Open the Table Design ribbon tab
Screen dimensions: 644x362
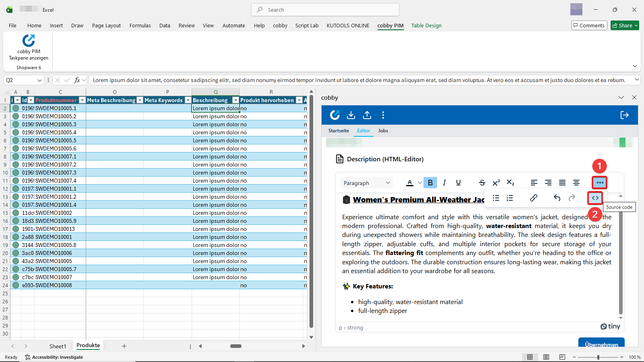[426, 25]
